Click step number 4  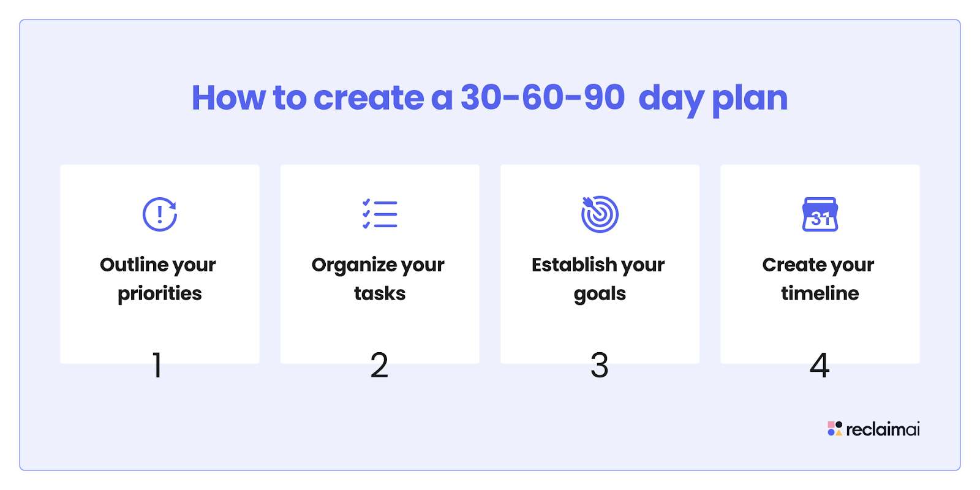coord(820,365)
